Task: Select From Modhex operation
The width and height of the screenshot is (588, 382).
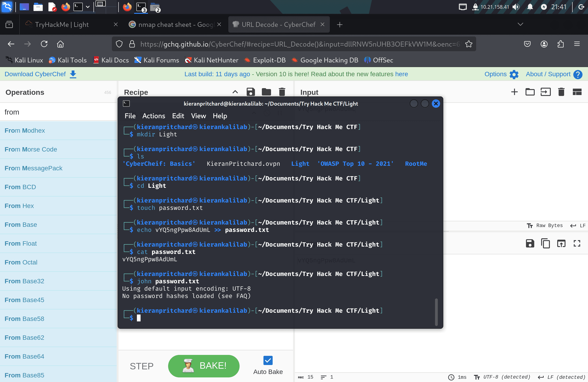Action: pos(58,130)
